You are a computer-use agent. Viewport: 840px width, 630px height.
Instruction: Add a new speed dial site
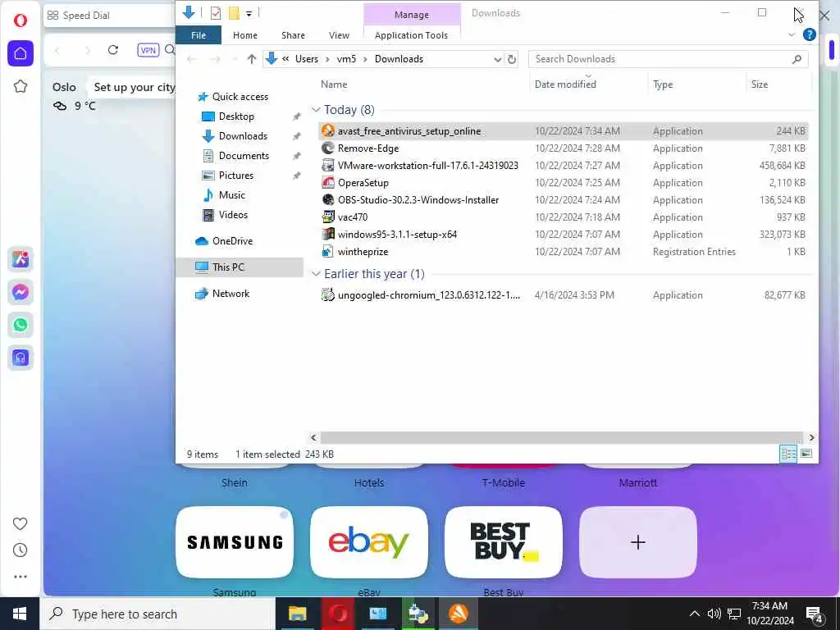(637, 542)
